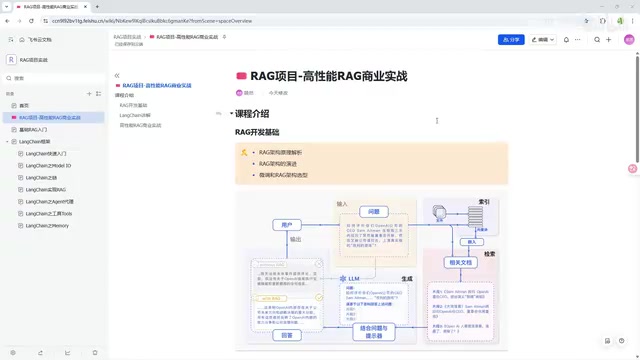Open LangChain之Agent代理 page
Image resolution: width=640 pixels, height=360 pixels.
pos(49,202)
